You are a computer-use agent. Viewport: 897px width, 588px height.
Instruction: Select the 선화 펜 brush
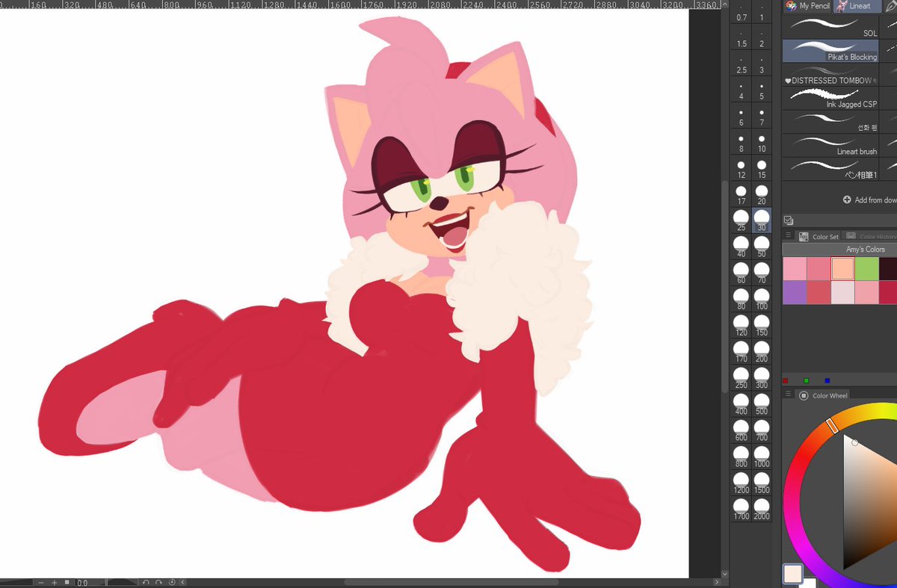coord(831,122)
